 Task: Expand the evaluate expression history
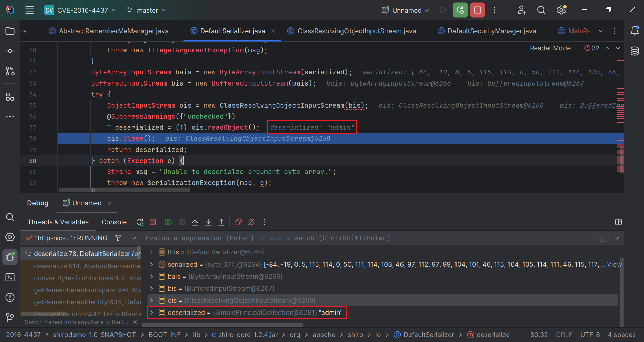click(x=617, y=238)
